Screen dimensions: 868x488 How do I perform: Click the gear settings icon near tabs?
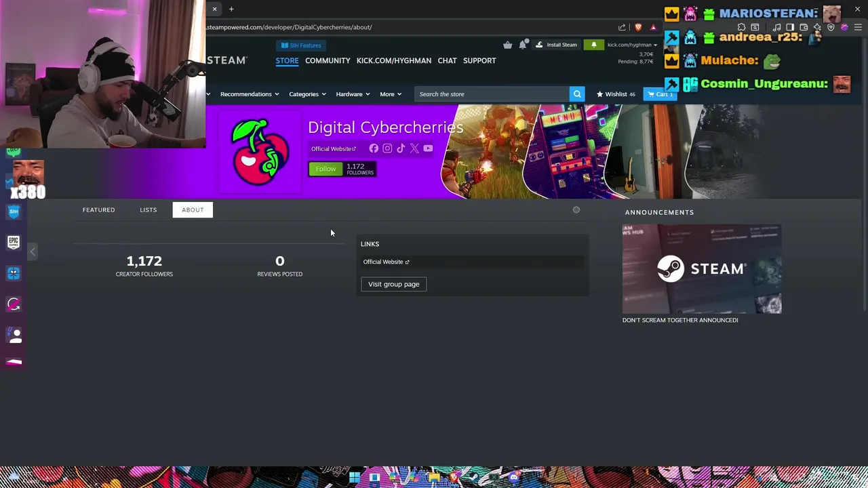(x=576, y=210)
